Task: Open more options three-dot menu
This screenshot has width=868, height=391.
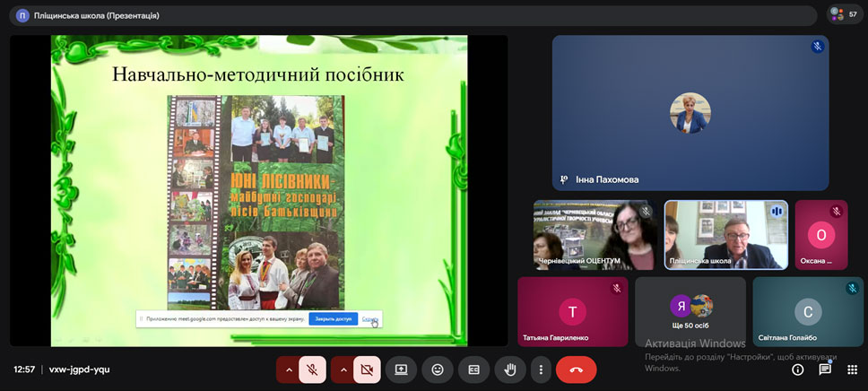Action: (x=540, y=369)
